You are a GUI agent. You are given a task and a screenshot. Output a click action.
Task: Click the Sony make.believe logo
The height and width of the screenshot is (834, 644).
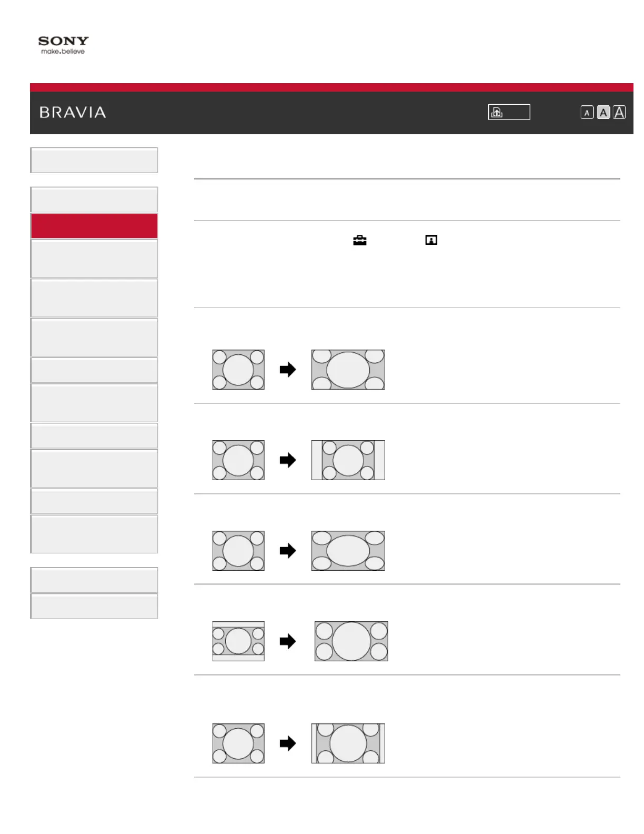click(63, 45)
